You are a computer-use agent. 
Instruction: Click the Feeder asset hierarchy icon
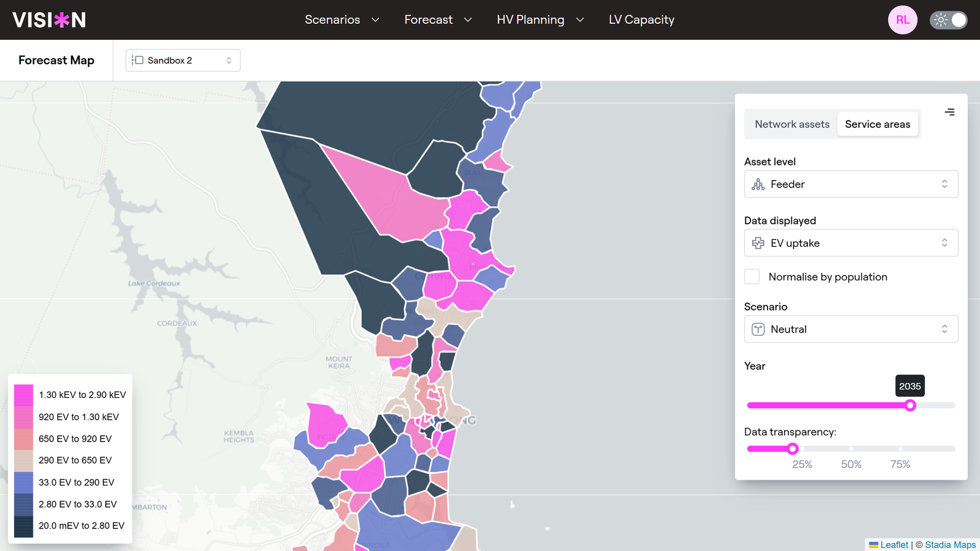click(758, 184)
